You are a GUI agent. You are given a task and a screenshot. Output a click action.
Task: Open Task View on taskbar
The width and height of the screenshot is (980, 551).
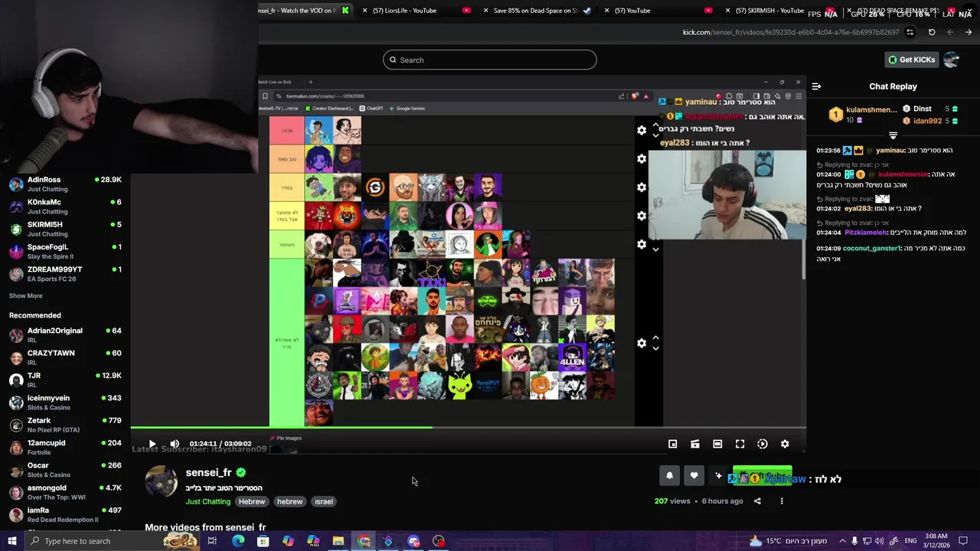point(212,541)
